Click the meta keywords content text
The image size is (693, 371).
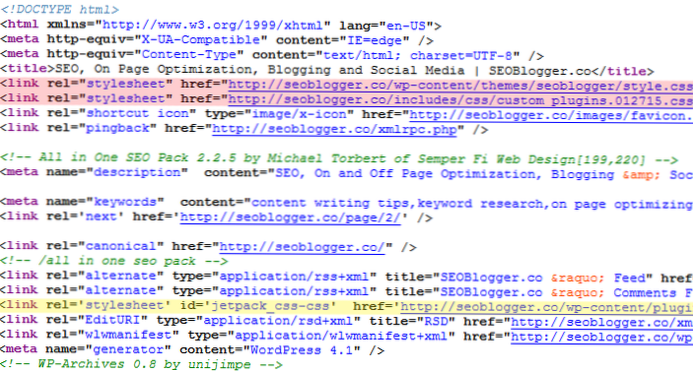pos(472,203)
